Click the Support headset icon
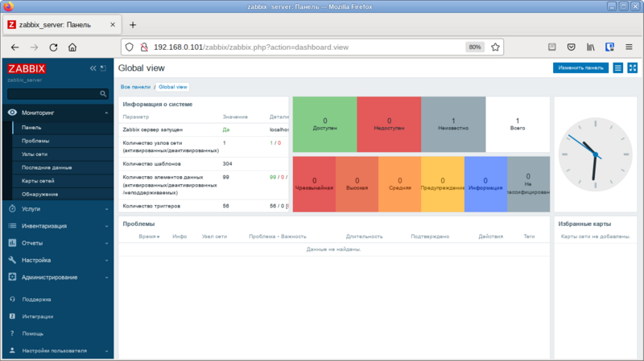644x361 pixels. (x=12, y=299)
